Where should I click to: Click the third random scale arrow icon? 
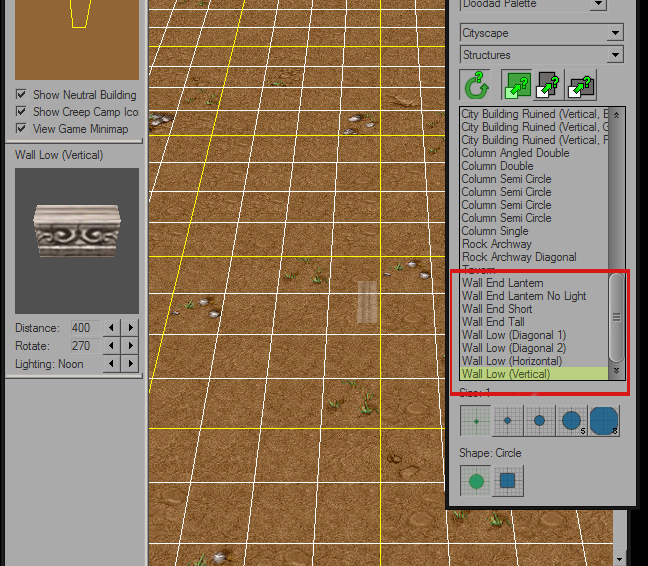pyautogui.click(x=581, y=85)
